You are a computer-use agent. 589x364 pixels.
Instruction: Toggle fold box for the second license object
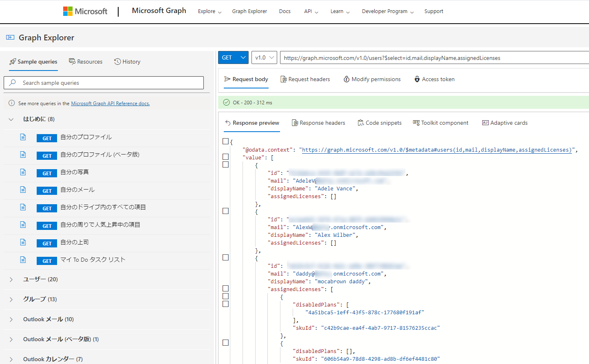[225, 343]
